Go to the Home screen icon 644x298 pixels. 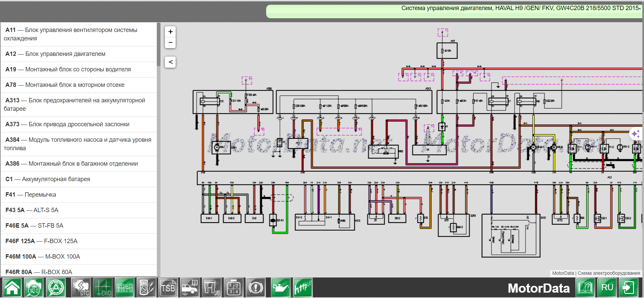(x=12, y=288)
